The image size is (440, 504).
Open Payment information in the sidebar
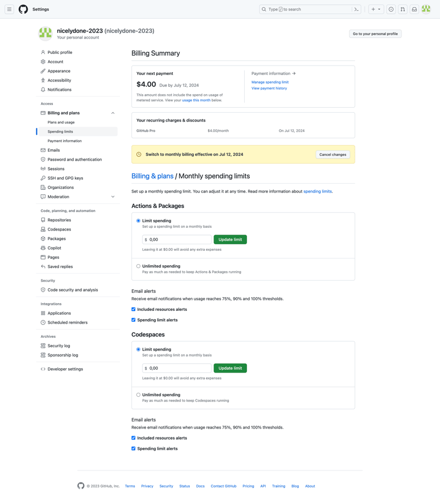tap(65, 140)
